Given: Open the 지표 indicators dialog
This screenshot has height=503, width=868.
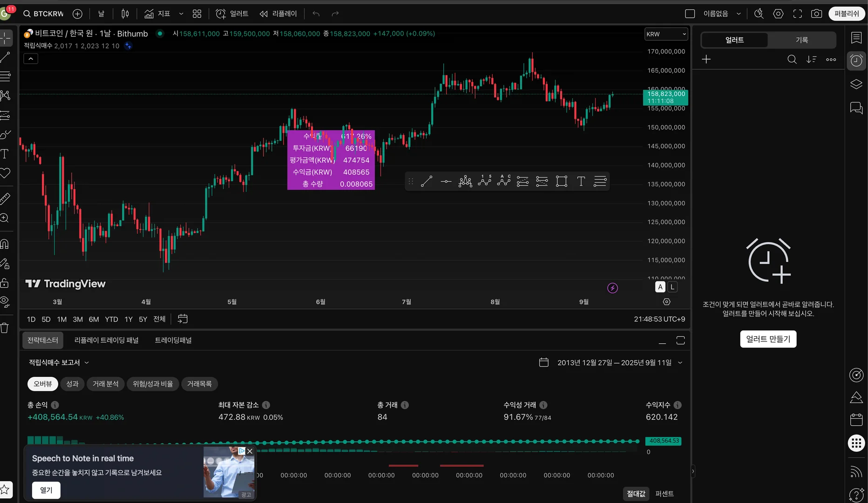Looking at the screenshot, I should (157, 14).
